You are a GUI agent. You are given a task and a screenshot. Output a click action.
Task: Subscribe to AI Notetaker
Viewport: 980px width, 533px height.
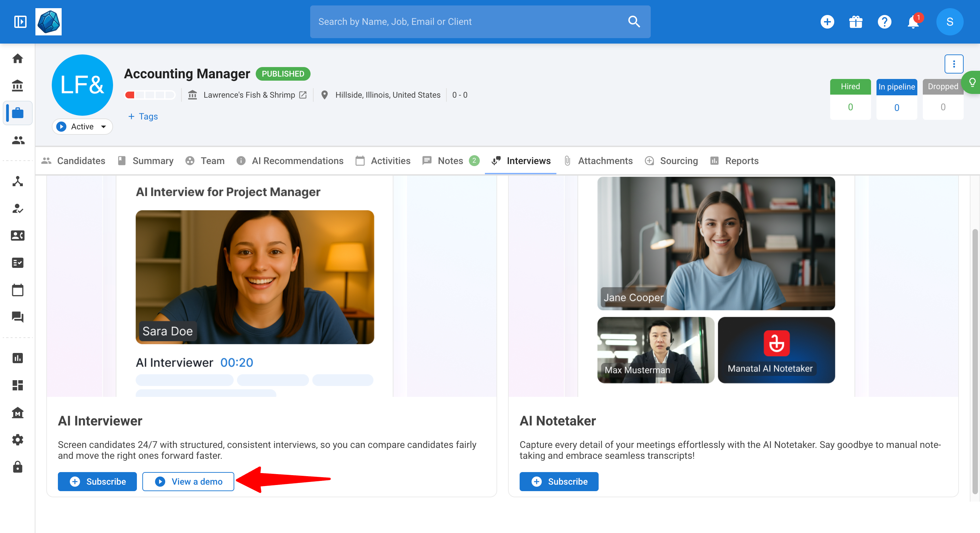point(559,481)
